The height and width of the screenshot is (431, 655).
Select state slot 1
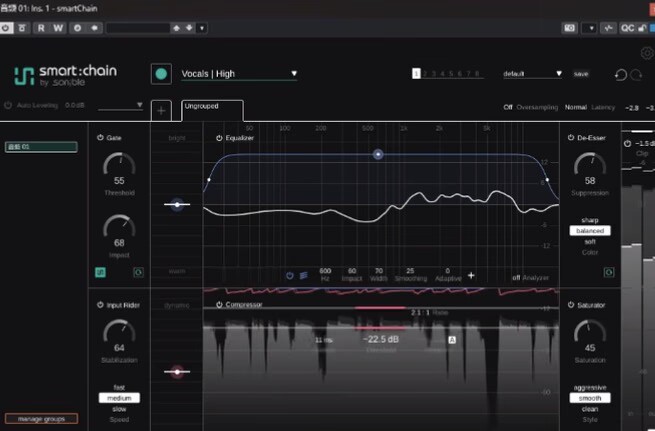coord(416,74)
